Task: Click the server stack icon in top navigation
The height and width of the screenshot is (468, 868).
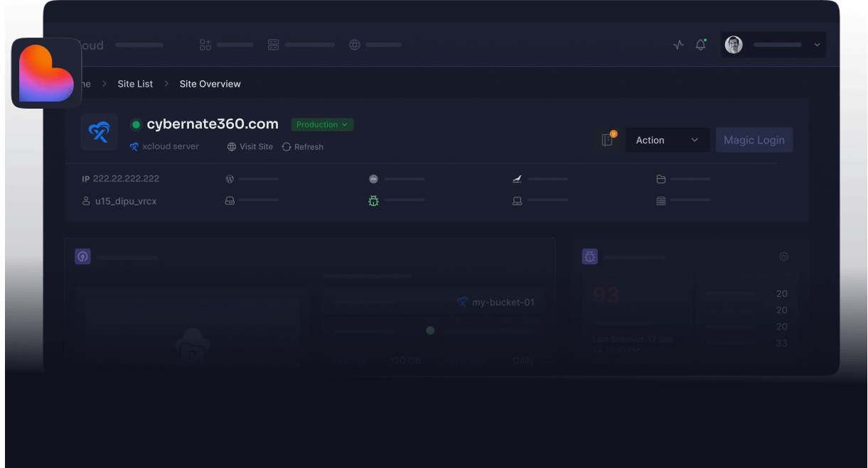Action: click(x=274, y=45)
